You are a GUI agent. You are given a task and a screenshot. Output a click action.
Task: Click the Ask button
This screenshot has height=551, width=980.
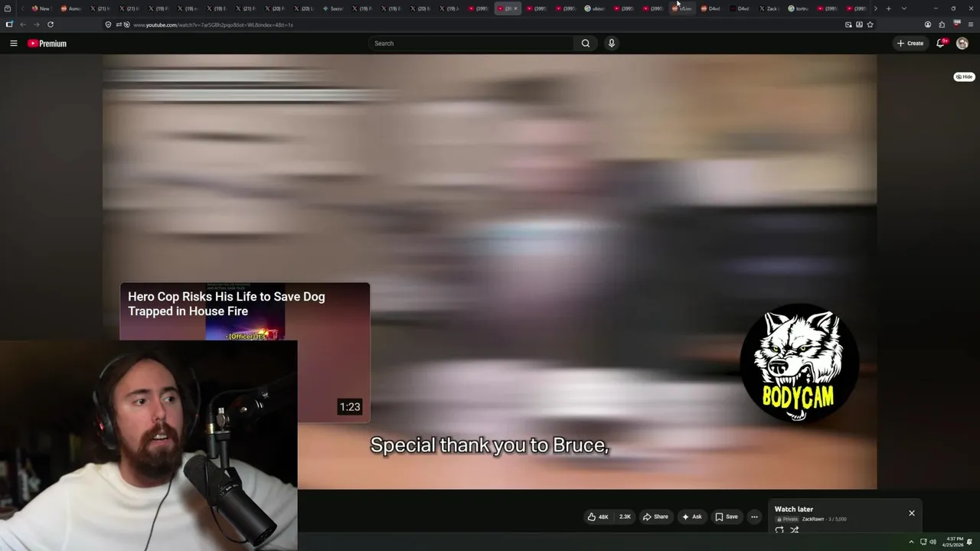pos(691,517)
